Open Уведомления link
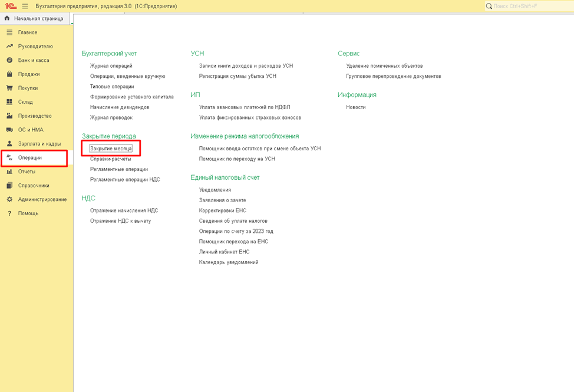This screenshot has width=574, height=392. (215, 190)
